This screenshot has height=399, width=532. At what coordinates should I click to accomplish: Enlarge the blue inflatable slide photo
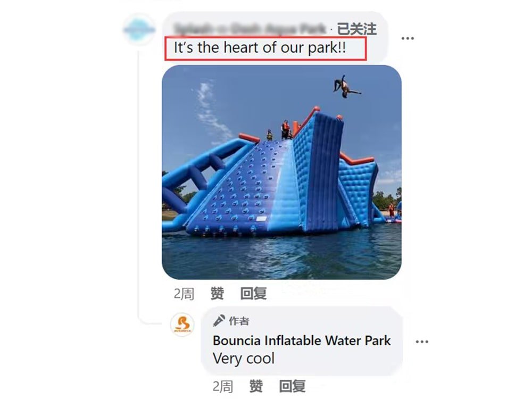tap(281, 172)
